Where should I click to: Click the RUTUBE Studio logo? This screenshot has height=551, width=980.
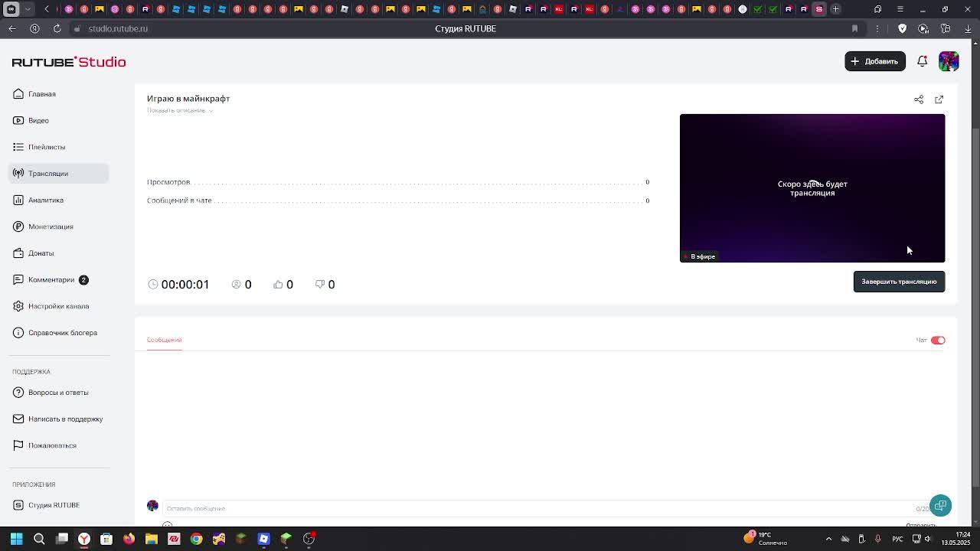click(69, 62)
